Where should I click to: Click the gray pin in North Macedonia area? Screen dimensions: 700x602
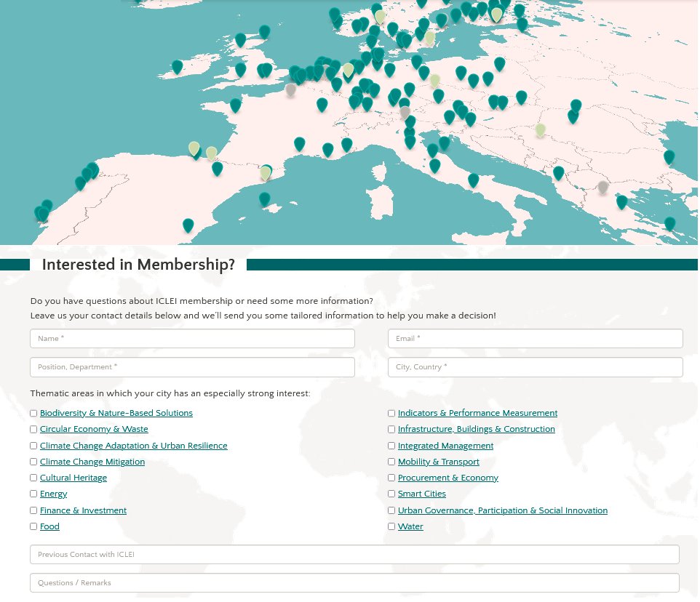click(603, 187)
